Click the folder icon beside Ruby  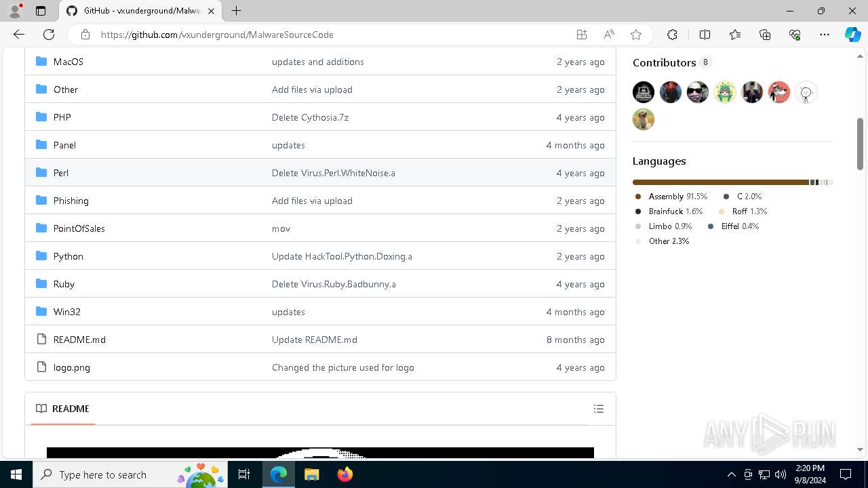point(41,283)
